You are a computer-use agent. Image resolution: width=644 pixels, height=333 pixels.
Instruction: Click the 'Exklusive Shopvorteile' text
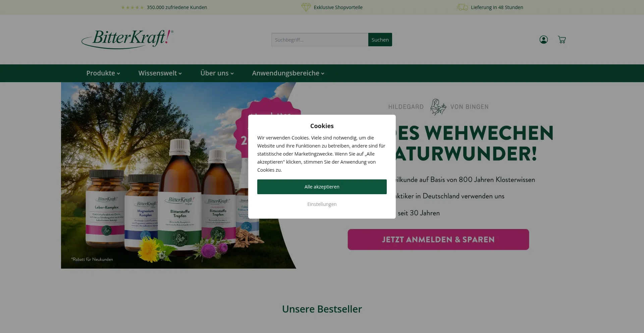[338, 7]
